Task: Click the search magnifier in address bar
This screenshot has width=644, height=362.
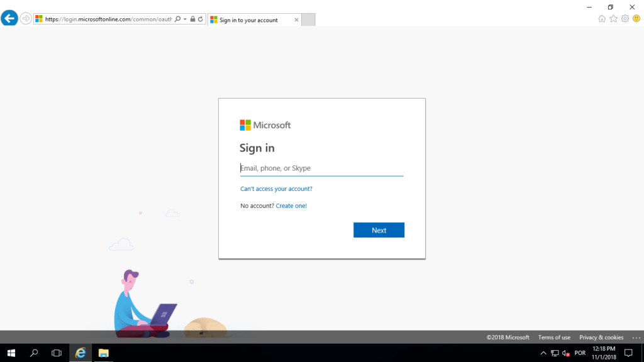Action: pos(178,19)
